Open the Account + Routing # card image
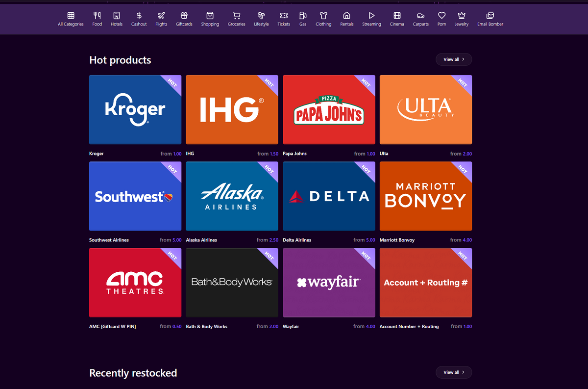The height and width of the screenshot is (389, 588). click(x=426, y=283)
